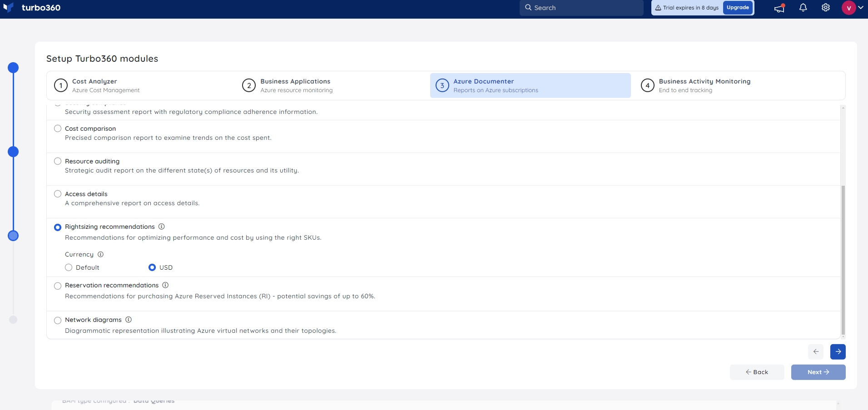
Task: Click the third progress dot in sidebar
Action: click(13, 236)
